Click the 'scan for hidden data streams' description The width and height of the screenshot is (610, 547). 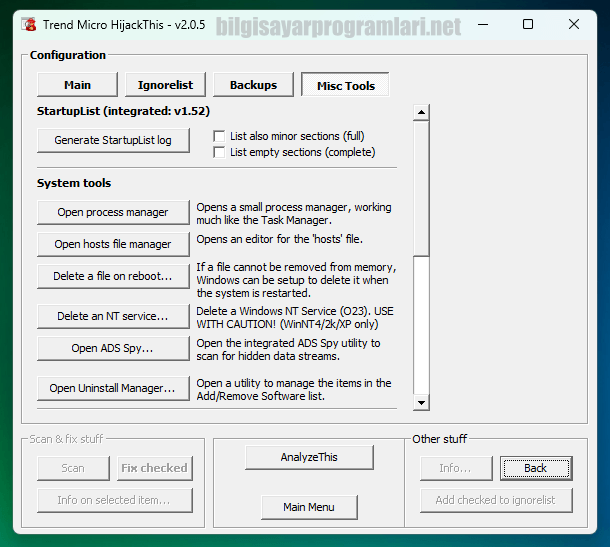tap(268, 356)
